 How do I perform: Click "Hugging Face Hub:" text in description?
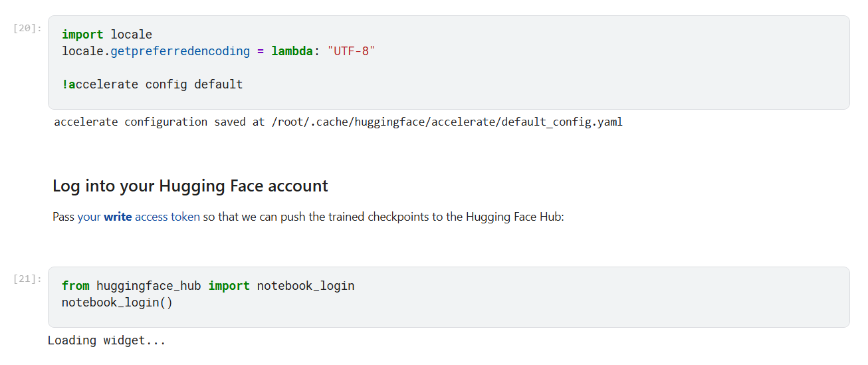click(514, 217)
